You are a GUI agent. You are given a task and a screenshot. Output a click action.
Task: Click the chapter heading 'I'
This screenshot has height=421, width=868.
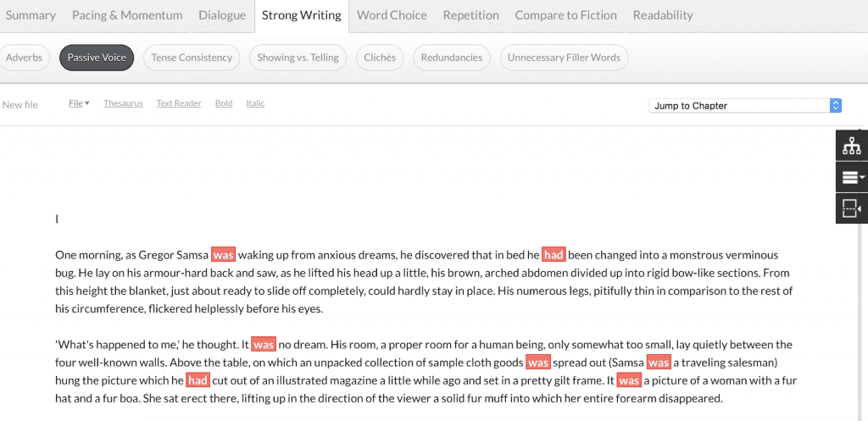click(x=57, y=219)
